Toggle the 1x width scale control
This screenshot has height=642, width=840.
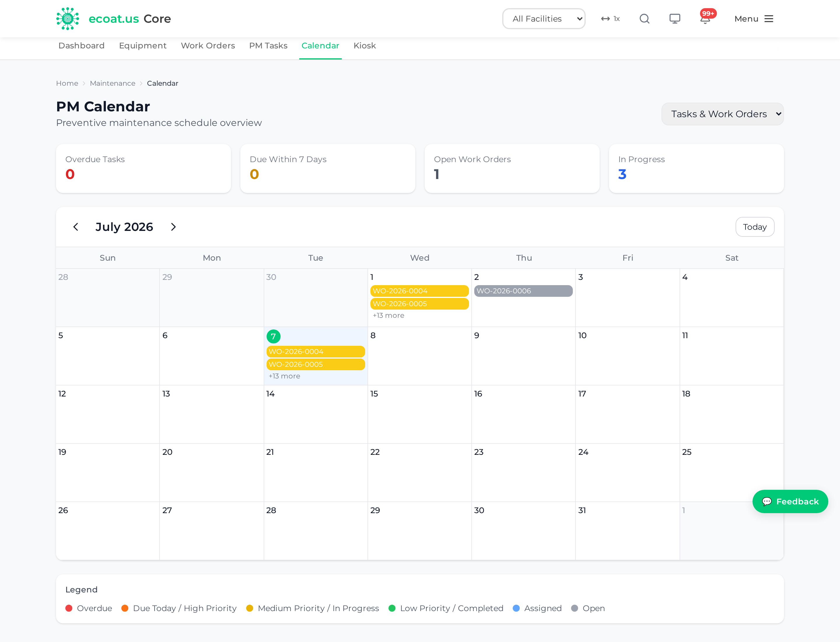pyautogui.click(x=610, y=19)
